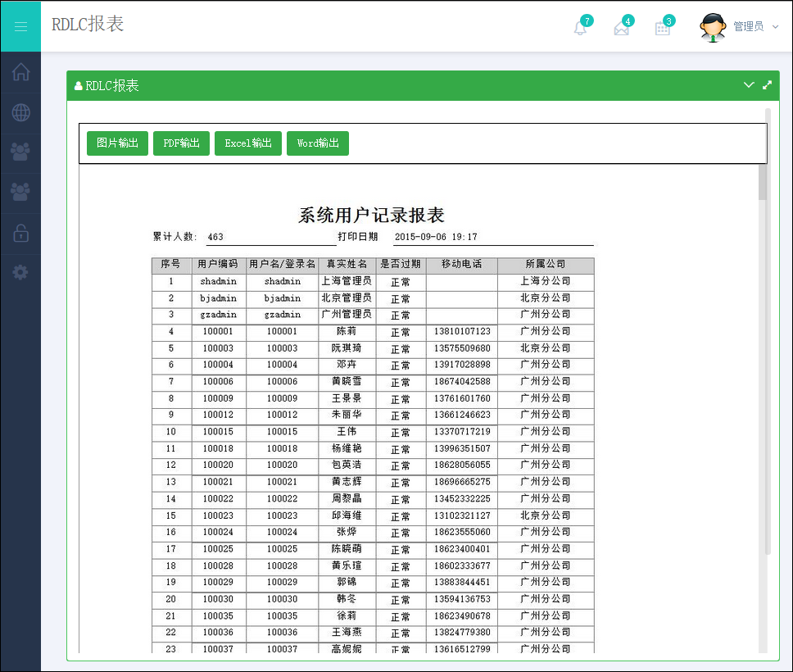Click the administrator avatar picture

(713, 27)
